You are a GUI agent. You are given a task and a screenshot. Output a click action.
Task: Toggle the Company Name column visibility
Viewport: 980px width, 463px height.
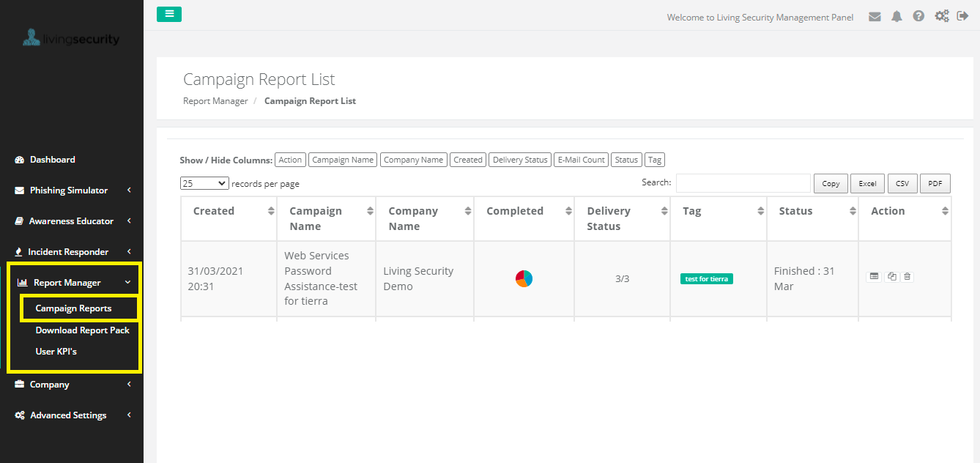pyautogui.click(x=414, y=160)
